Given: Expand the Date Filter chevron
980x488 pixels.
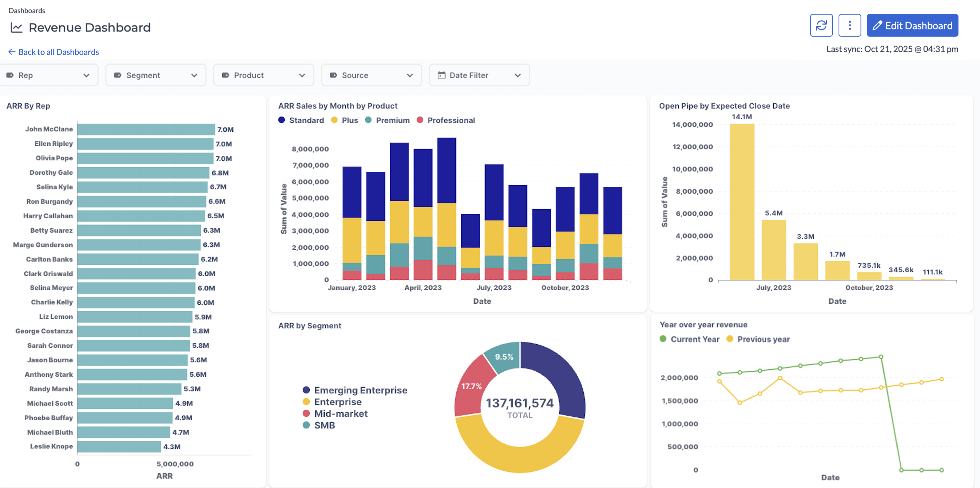Looking at the screenshot, I should pos(517,75).
